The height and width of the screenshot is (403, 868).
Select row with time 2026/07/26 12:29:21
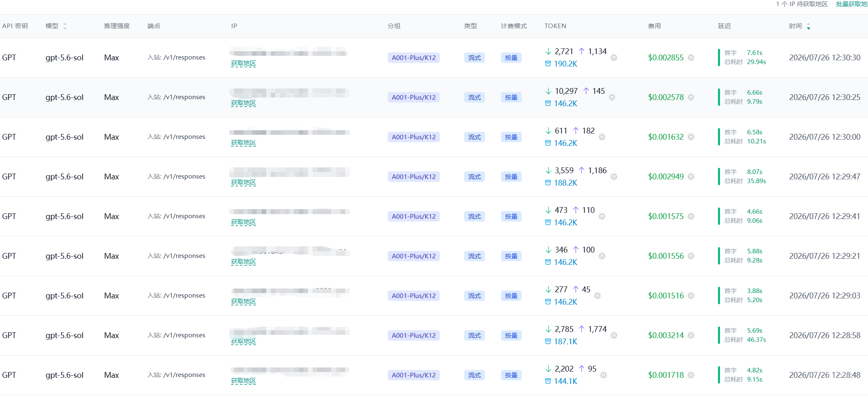(x=434, y=256)
